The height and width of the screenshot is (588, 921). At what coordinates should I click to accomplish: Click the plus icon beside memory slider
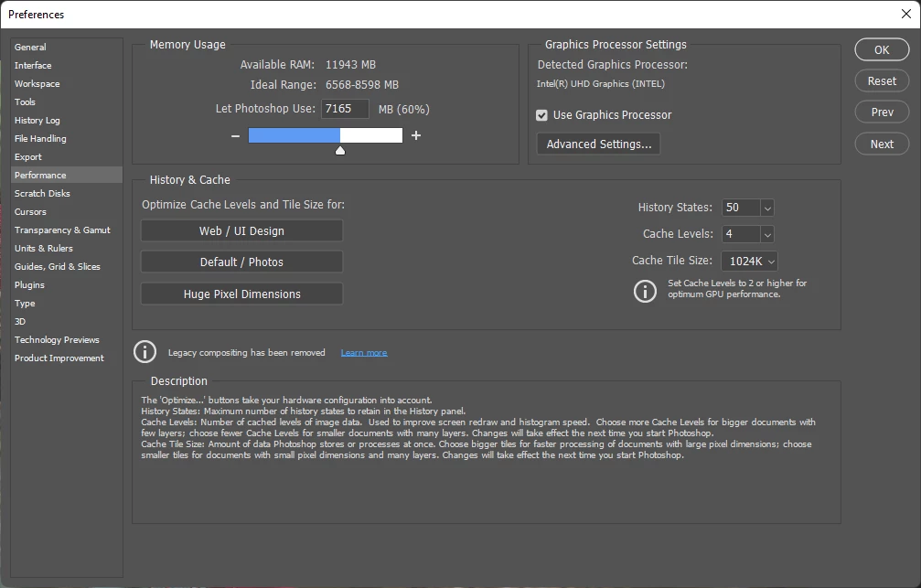[x=416, y=135]
